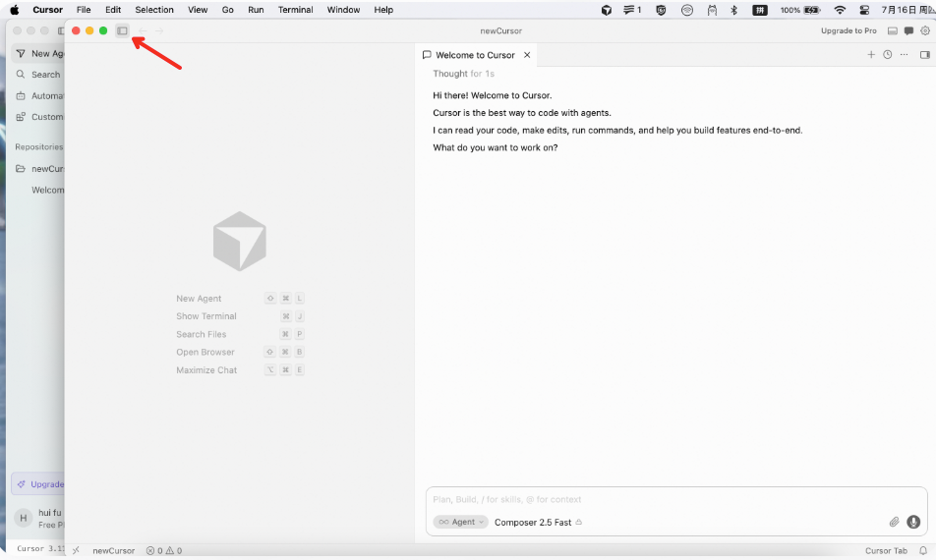This screenshot has width=936, height=560.
Task: Open chat history clock icon
Action: [x=888, y=55]
